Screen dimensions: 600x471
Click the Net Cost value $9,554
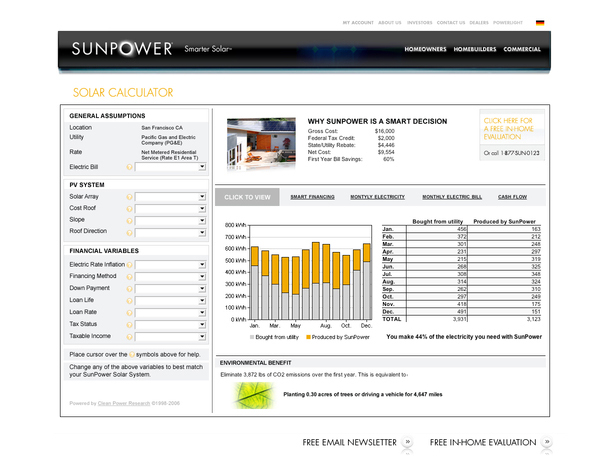tap(386, 152)
